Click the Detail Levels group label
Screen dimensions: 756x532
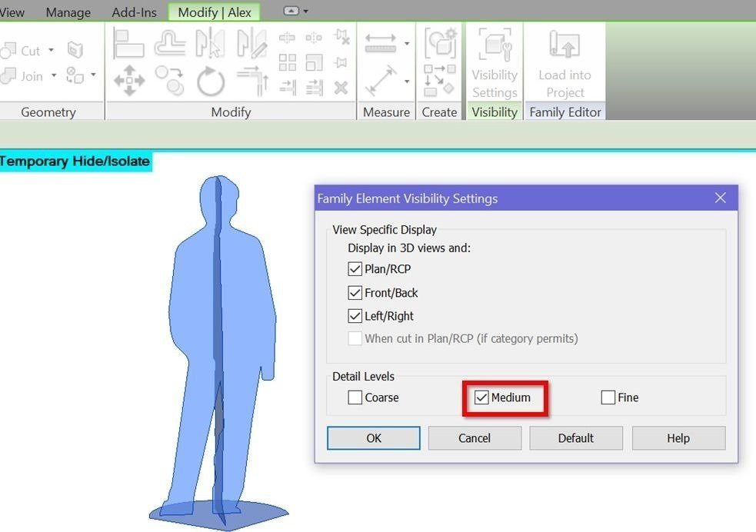point(363,377)
